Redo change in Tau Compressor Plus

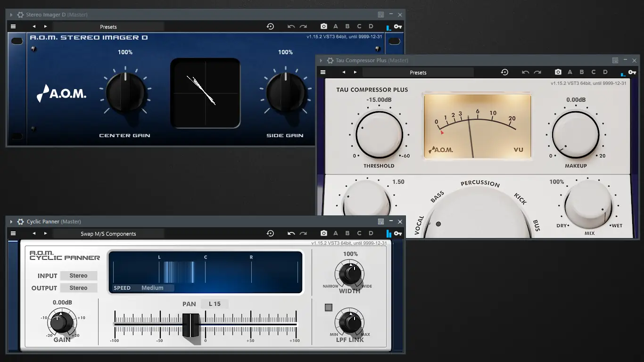click(x=537, y=72)
